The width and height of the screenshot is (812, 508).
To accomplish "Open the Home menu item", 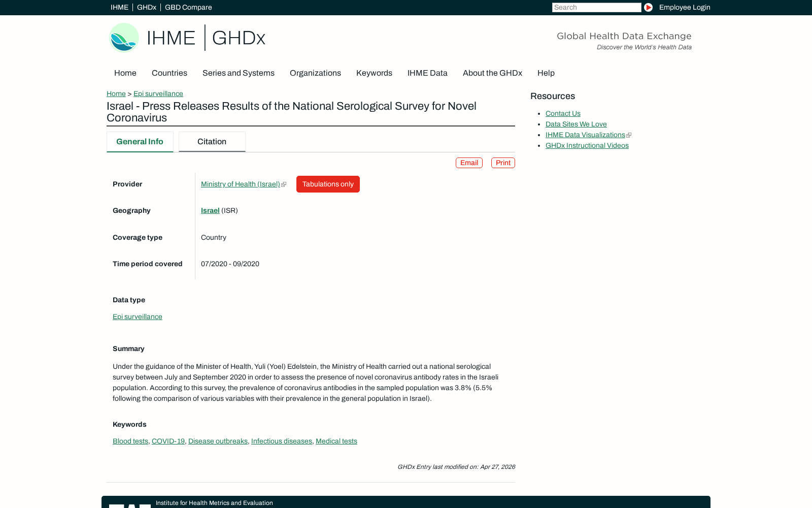I will [125, 73].
